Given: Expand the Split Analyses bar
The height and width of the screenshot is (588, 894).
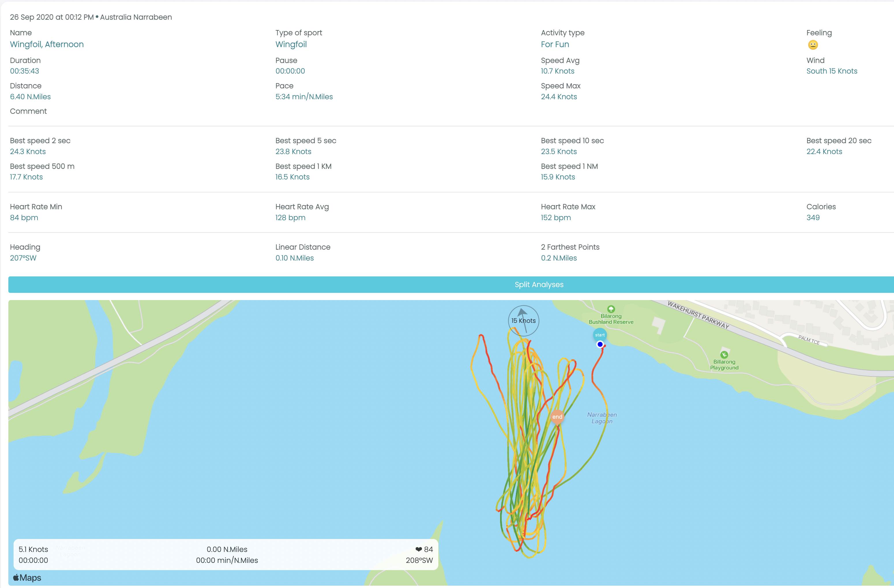Looking at the screenshot, I should pyautogui.click(x=539, y=284).
